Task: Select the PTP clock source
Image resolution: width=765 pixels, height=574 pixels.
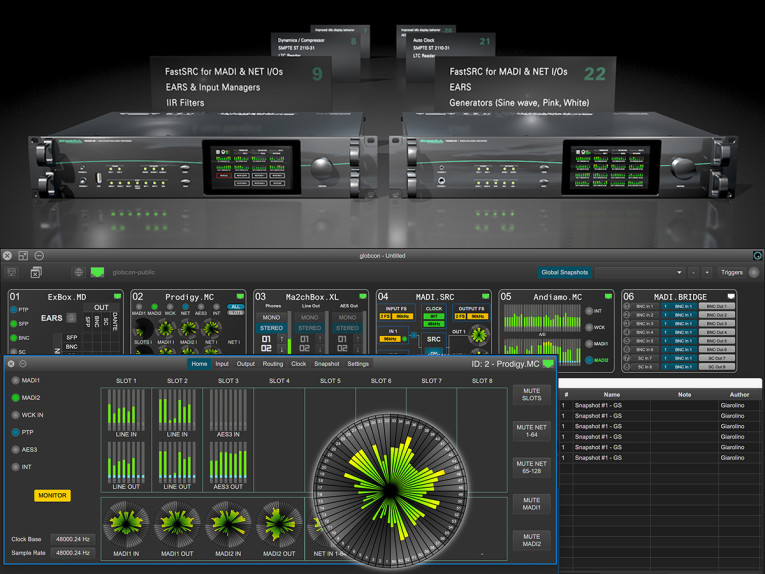Action: 15,433
